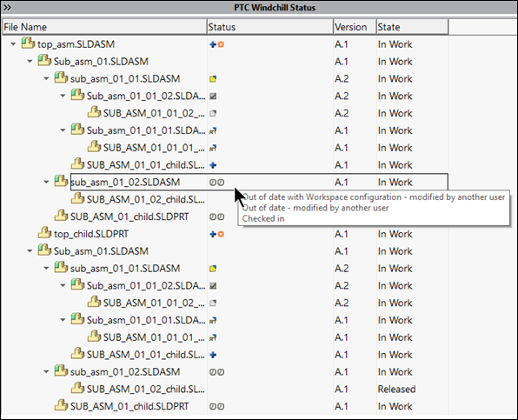Select the first Sub_asm_01.SLDASM file name
The image size is (518, 420).
101,62
